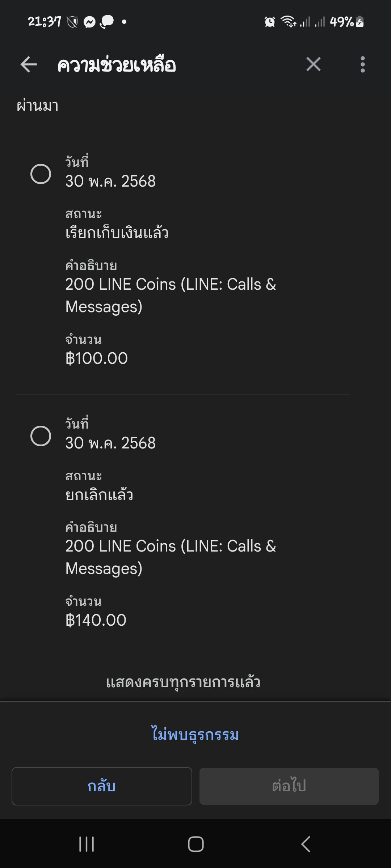
Task: Close the help screen with the X
Action: pos(313,64)
